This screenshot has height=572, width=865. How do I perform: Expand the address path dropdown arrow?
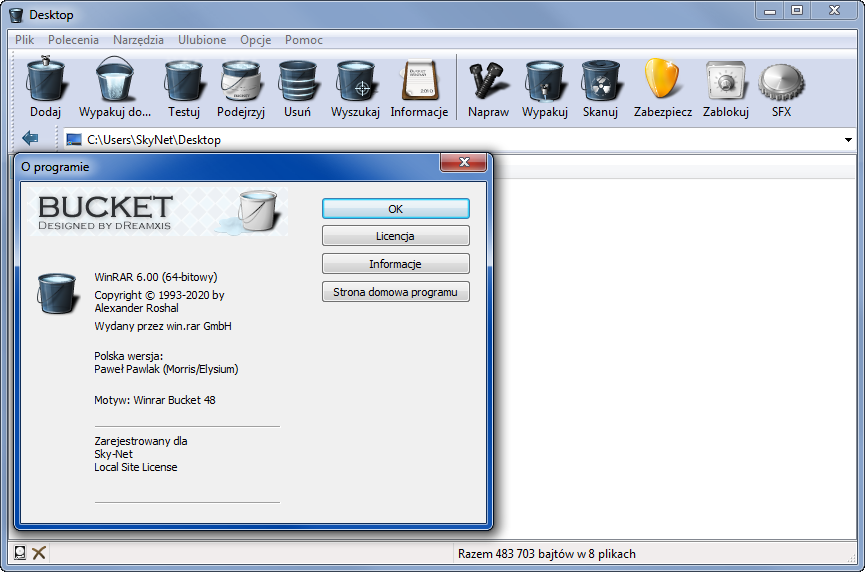(x=848, y=140)
